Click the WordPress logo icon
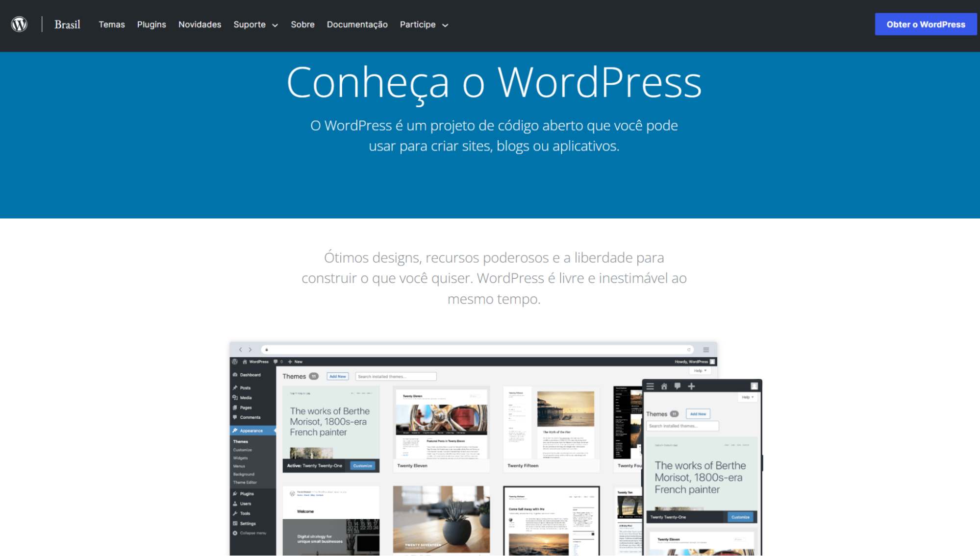Viewport: 980px width, 556px height. pos(19,24)
